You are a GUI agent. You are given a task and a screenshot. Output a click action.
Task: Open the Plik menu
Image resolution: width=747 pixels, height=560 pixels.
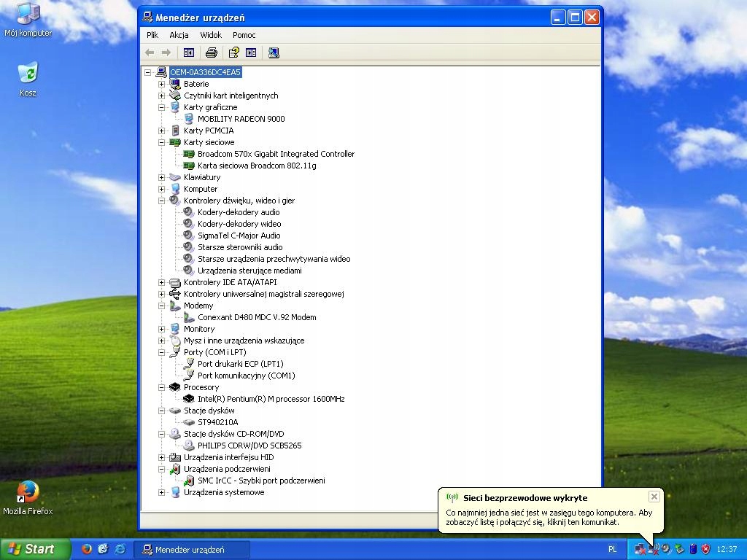pos(152,35)
